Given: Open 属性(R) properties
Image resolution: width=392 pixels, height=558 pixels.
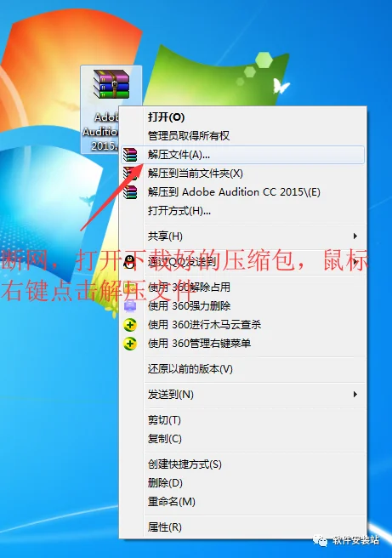Looking at the screenshot, I should tap(243, 527).
